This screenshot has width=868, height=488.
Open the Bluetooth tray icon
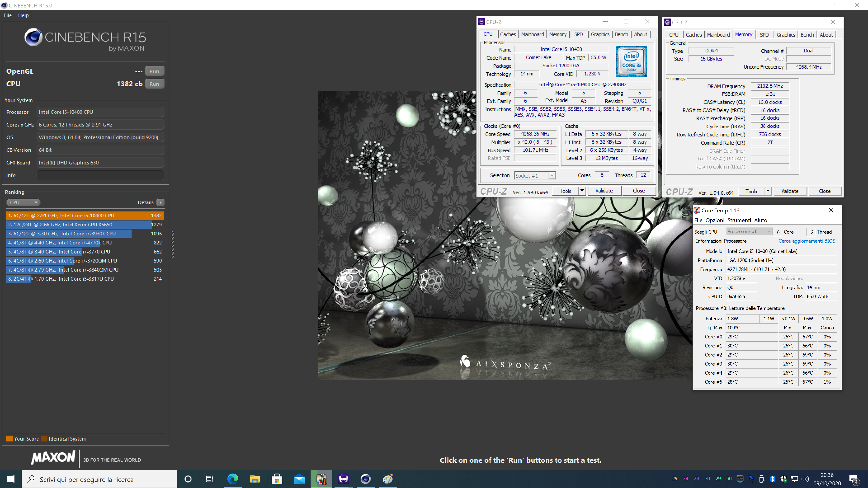pyautogui.click(x=773, y=479)
